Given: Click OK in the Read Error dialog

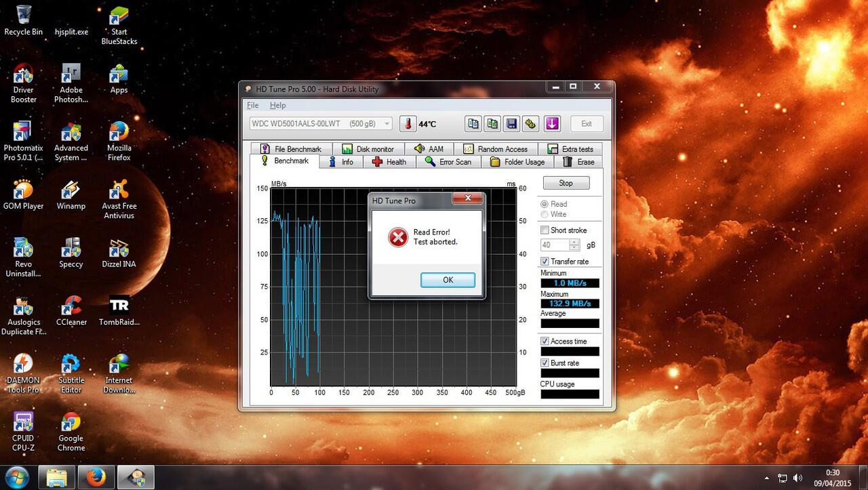Looking at the screenshot, I should point(448,280).
